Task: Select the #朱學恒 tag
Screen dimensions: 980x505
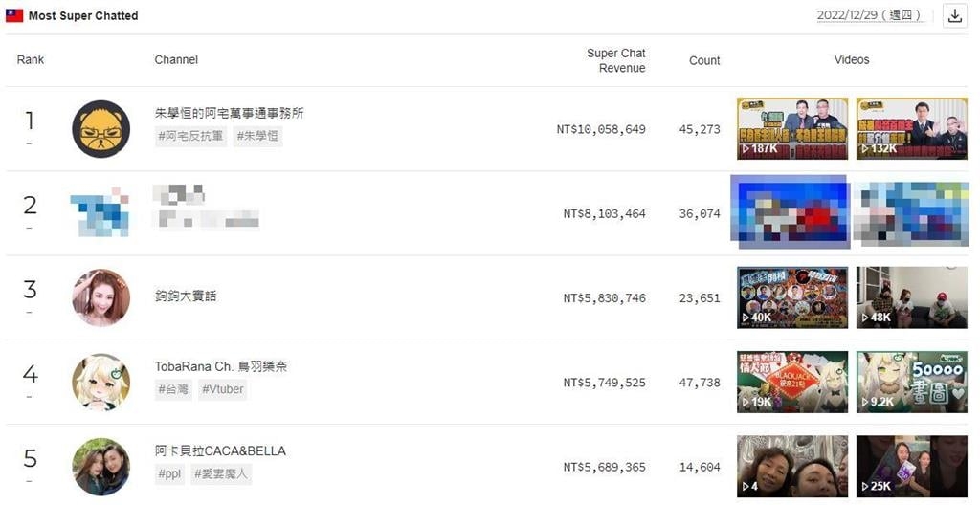Action: (257, 136)
